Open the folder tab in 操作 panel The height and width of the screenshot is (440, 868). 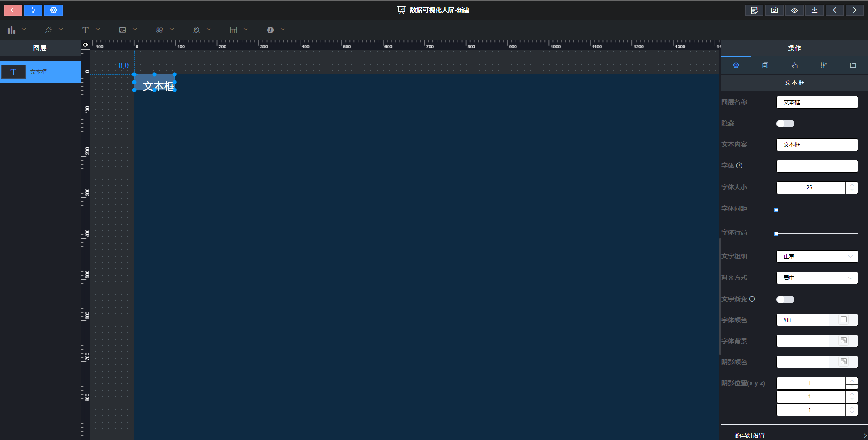853,65
